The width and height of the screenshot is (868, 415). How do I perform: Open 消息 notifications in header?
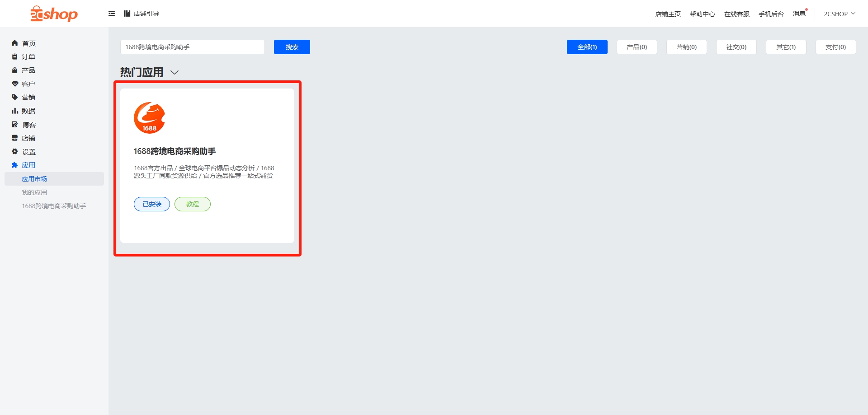799,14
